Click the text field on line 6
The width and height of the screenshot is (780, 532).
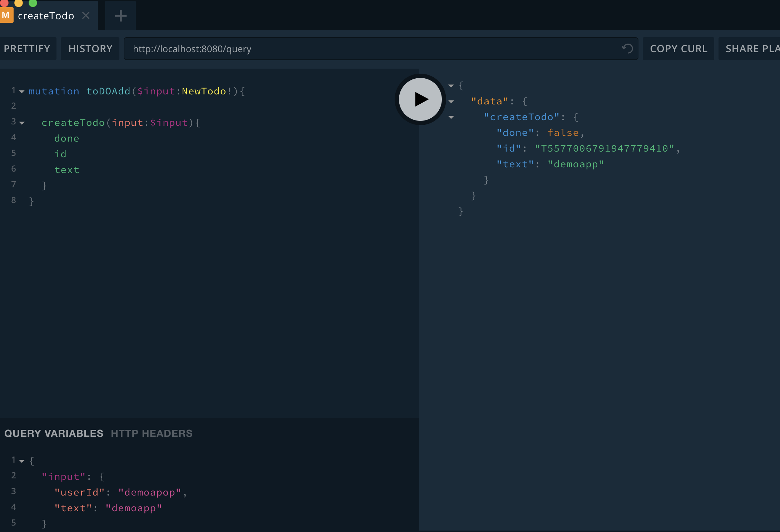click(x=67, y=170)
